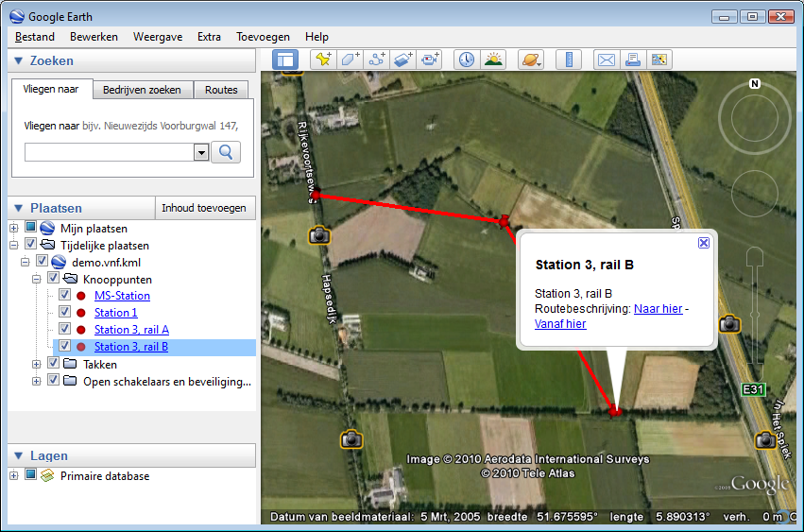Uncheck the MS-Station checkbox
This screenshot has width=804, height=532.
(65, 296)
